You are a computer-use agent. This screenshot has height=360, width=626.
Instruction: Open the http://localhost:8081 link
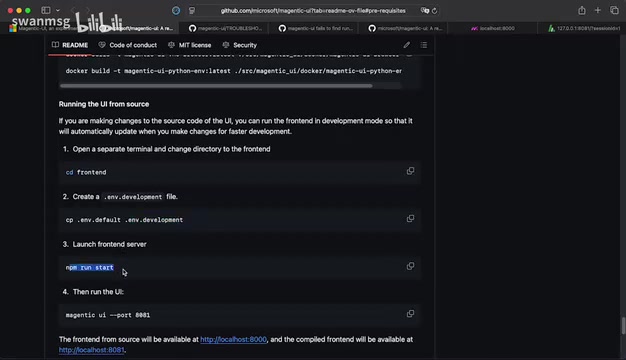91,350
